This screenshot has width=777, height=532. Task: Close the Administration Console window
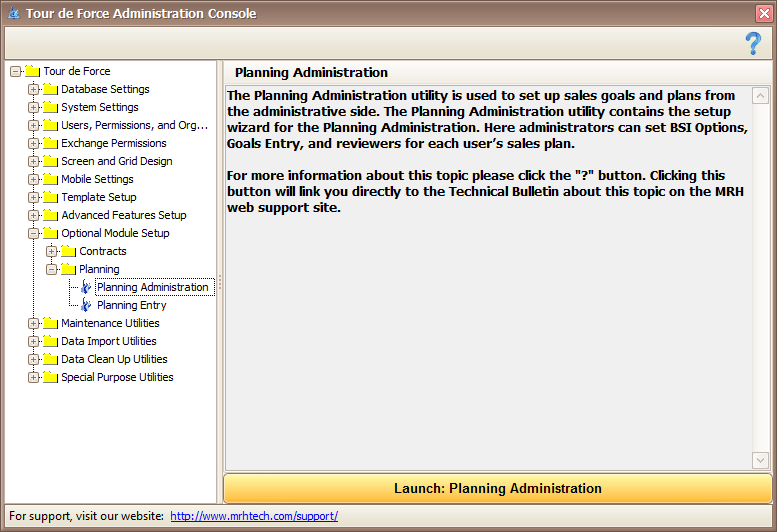tap(764, 13)
